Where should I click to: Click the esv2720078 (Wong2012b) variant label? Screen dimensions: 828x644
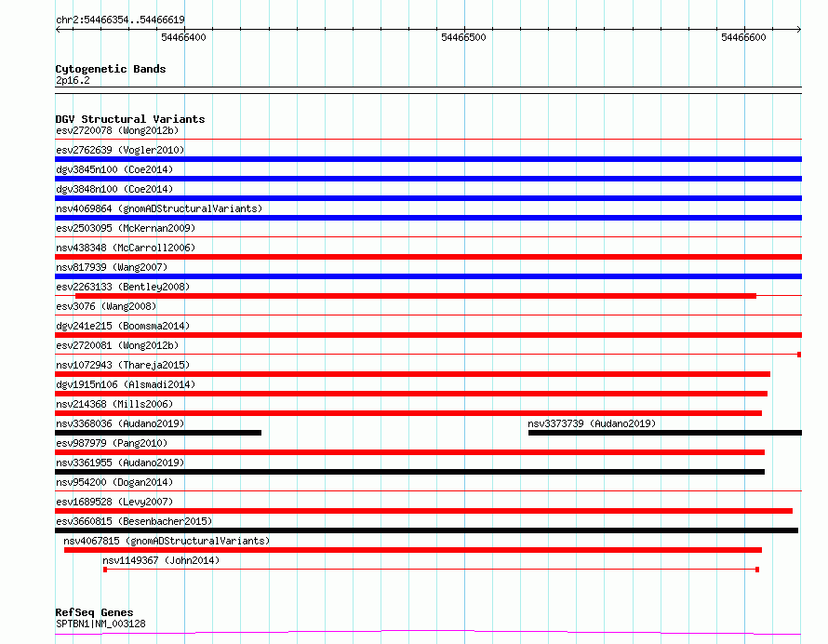tap(117, 130)
